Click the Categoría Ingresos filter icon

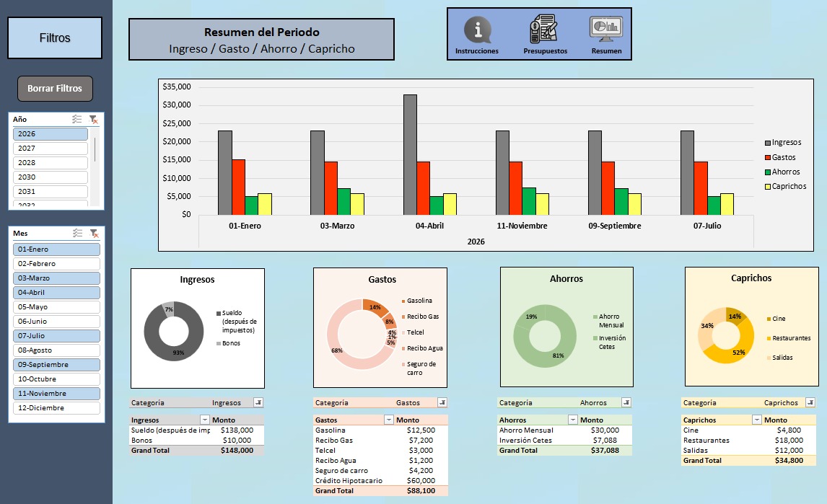pyautogui.click(x=258, y=403)
